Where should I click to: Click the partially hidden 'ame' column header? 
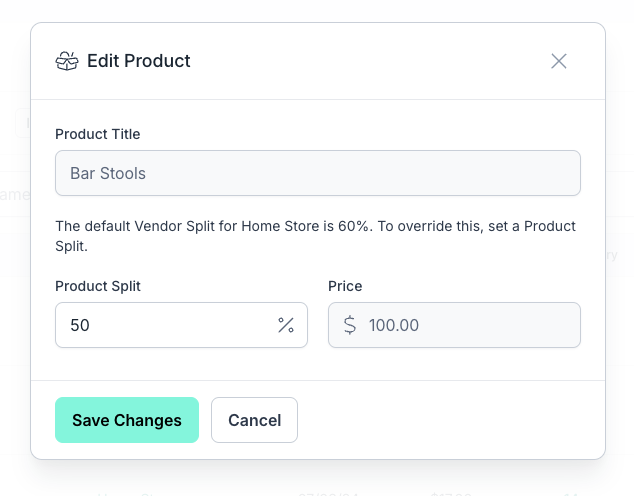(x=15, y=195)
